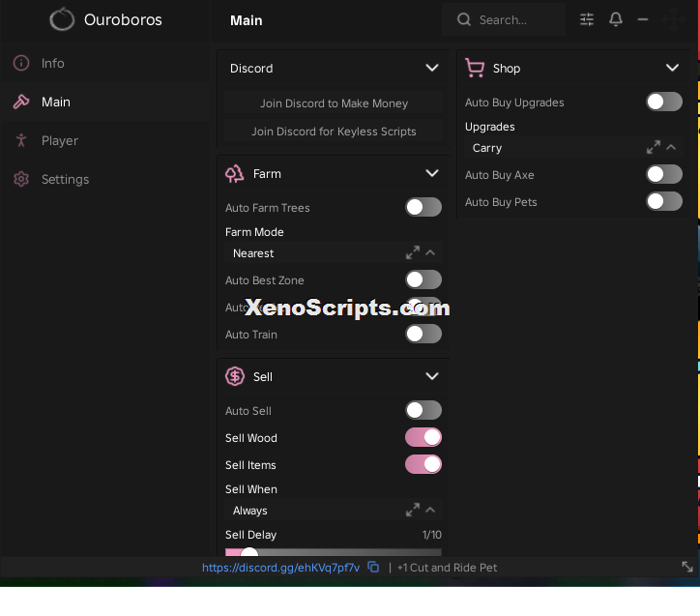Click the Player figure icon in sidebar
The height and width of the screenshot is (616, 700).
pyautogui.click(x=21, y=140)
